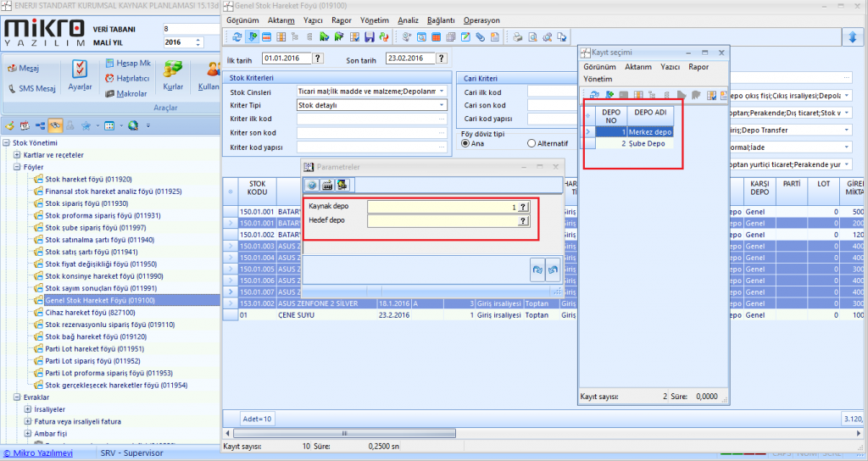
Task: Open Stok sipariş föyü (011930) in tree
Action: click(86, 203)
